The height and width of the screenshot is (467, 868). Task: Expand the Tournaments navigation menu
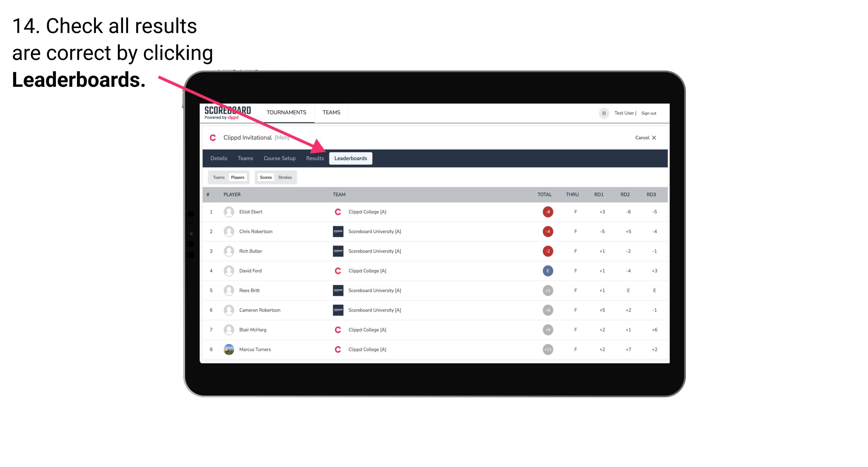click(285, 112)
